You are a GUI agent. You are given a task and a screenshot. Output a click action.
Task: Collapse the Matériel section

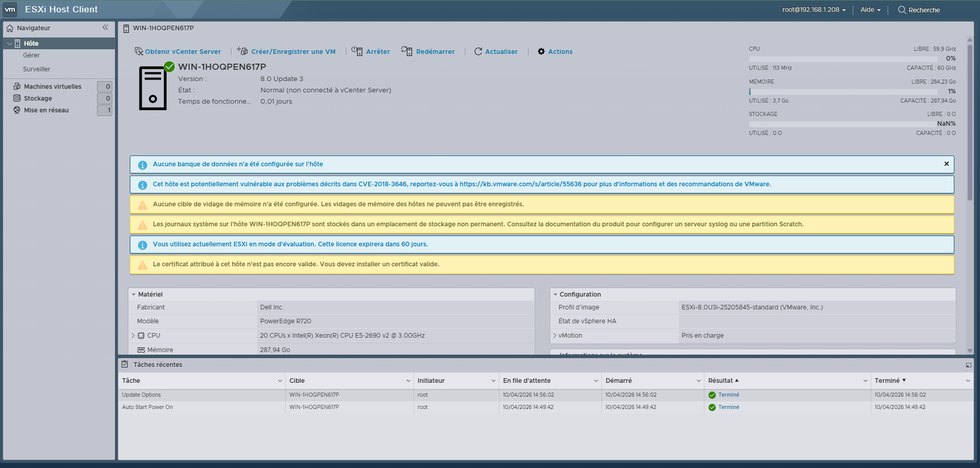(x=134, y=295)
